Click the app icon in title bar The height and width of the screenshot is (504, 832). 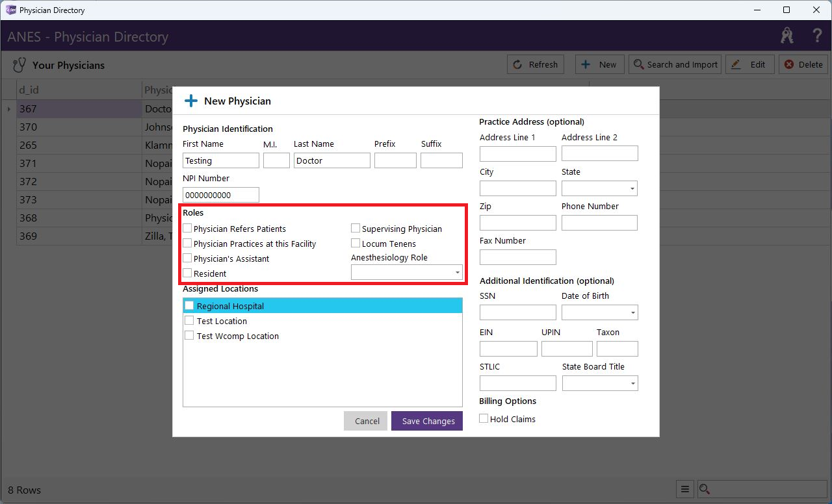coord(10,10)
